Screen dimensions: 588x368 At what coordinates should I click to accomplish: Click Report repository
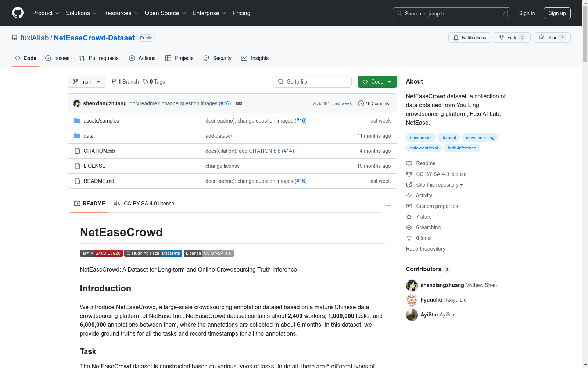pos(426,249)
